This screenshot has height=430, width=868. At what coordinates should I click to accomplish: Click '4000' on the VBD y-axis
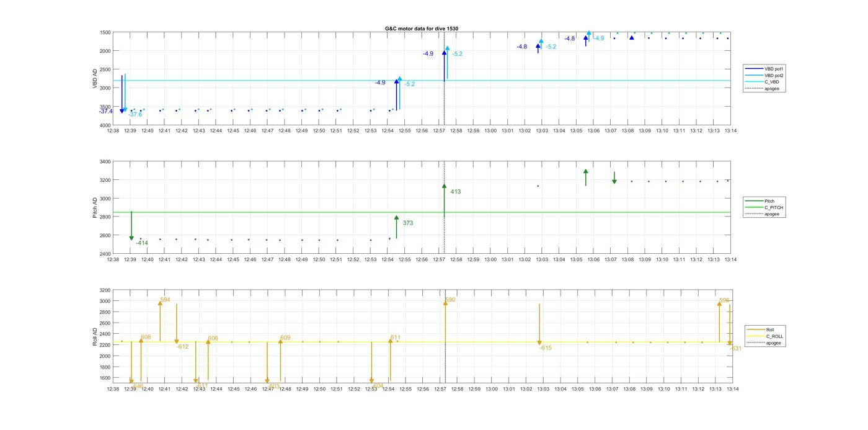pos(105,125)
